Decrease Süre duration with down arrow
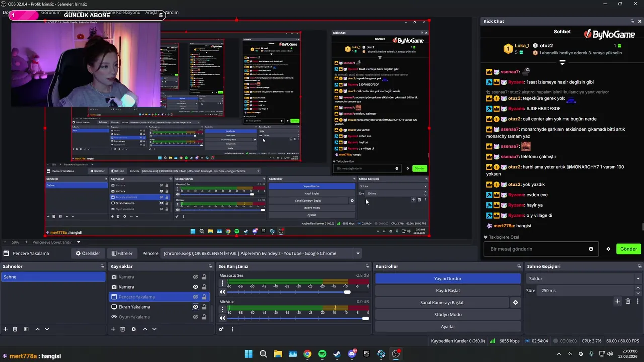 coord(638,293)
